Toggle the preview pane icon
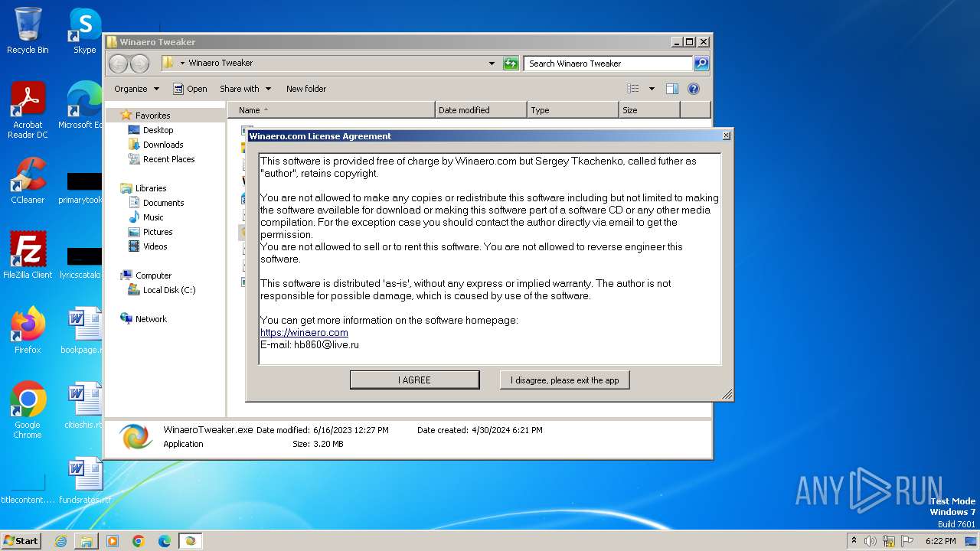Image resolution: width=980 pixels, height=551 pixels. 671,89
